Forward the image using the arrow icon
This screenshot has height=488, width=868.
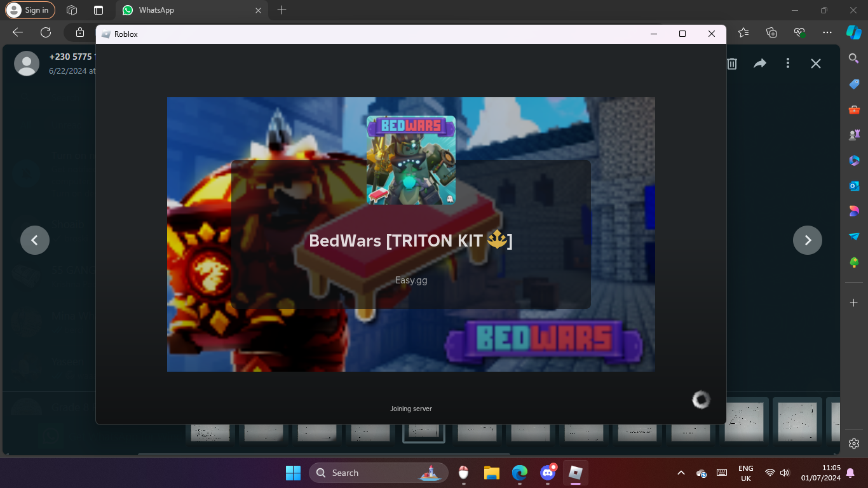click(x=760, y=64)
